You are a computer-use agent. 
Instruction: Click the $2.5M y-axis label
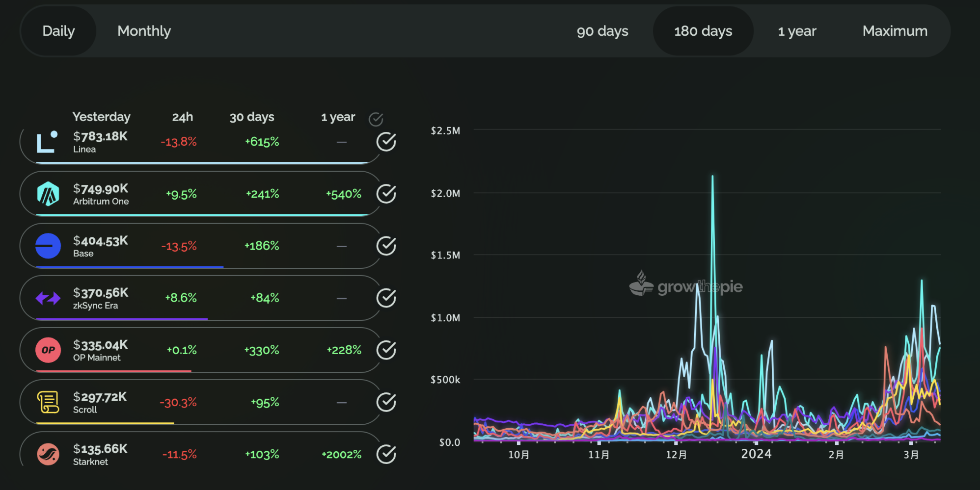click(445, 131)
